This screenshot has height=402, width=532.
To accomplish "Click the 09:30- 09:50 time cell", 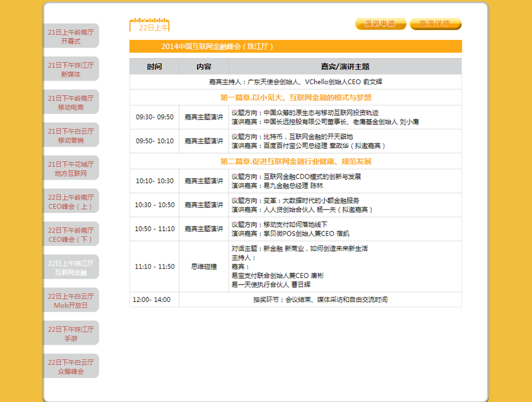I will tap(154, 117).
